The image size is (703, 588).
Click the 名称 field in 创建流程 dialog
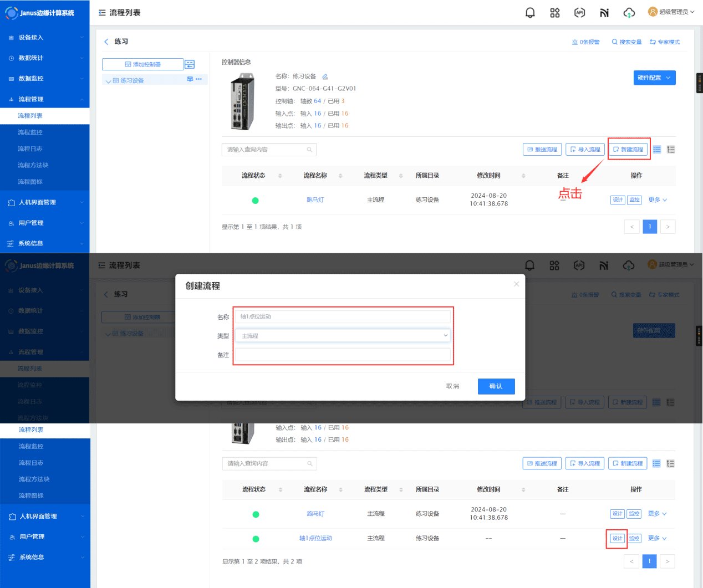(343, 316)
